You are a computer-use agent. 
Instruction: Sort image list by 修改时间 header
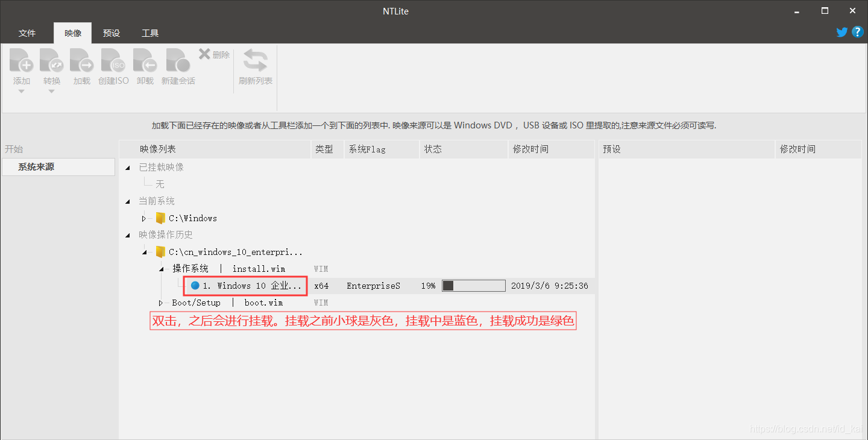click(551, 149)
